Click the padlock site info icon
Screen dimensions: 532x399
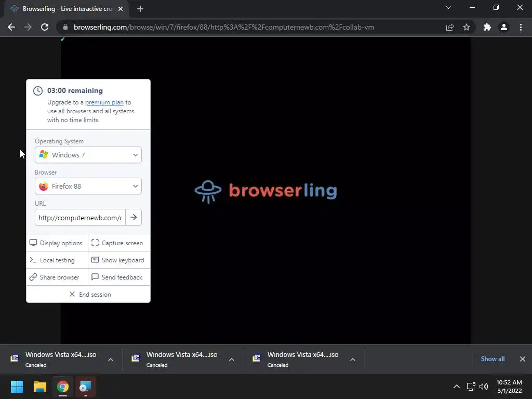pos(65,27)
